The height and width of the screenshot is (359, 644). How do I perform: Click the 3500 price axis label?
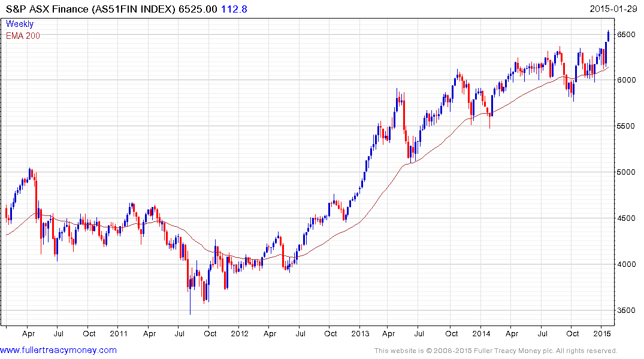point(627,311)
